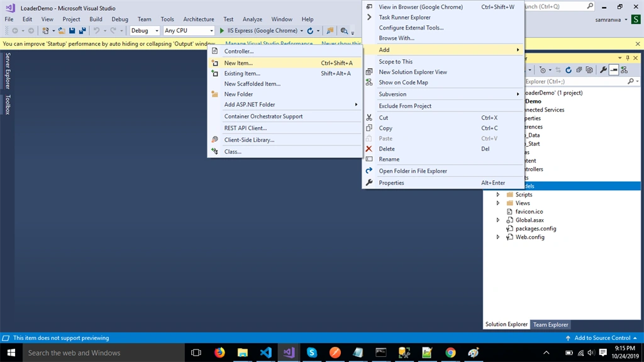The width and height of the screenshot is (644, 362).
Task: Click the Windows Start button
Action: tap(11, 353)
